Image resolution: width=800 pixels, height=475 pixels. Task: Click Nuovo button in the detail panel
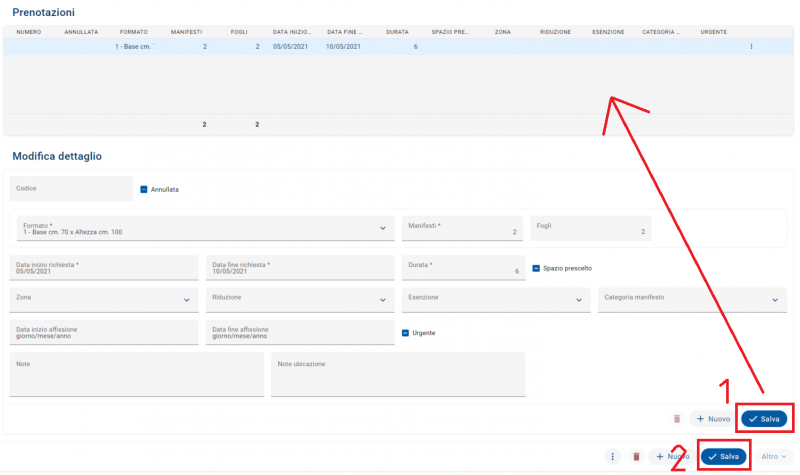coord(711,419)
